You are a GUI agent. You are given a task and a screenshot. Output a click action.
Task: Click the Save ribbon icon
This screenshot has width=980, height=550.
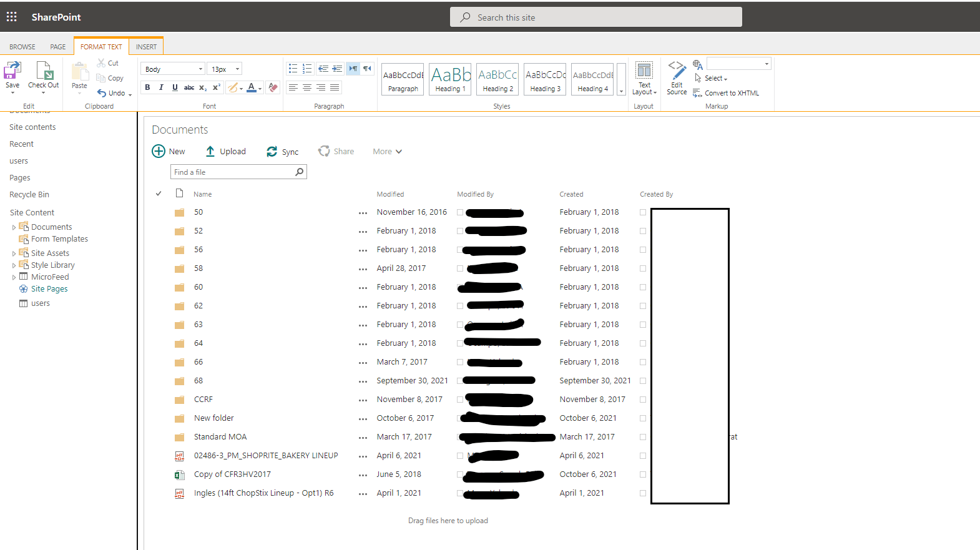pyautogui.click(x=12, y=71)
